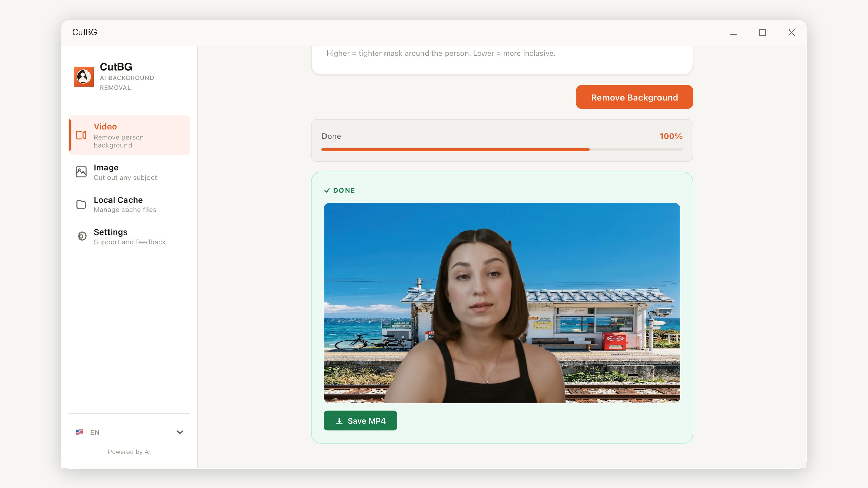Close the CutBG window
This screenshot has height=488, width=868.
(x=792, y=33)
